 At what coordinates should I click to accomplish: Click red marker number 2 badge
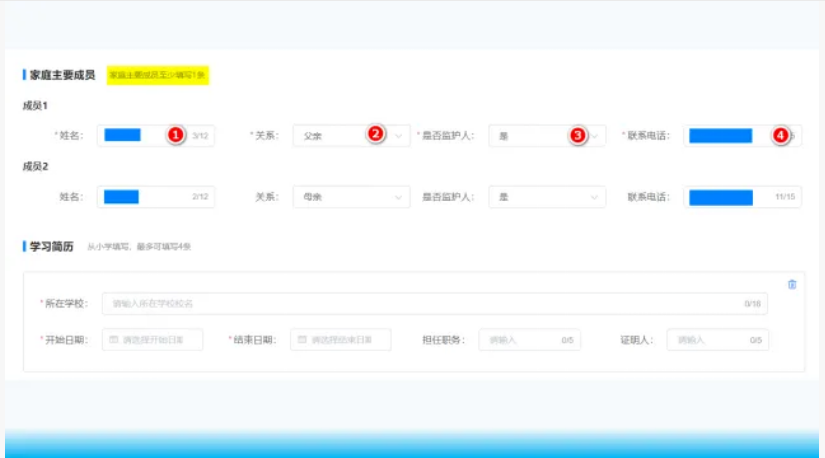pos(376,135)
